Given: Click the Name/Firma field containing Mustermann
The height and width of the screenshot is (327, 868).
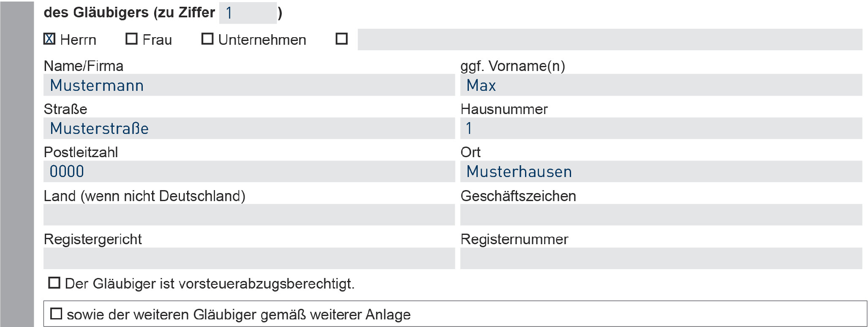Looking at the screenshot, I should point(249,85).
